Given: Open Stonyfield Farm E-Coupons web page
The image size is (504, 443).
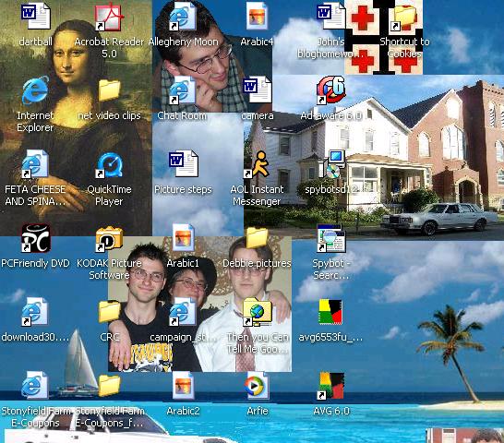Looking at the screenshot, I should click(35, 386).
